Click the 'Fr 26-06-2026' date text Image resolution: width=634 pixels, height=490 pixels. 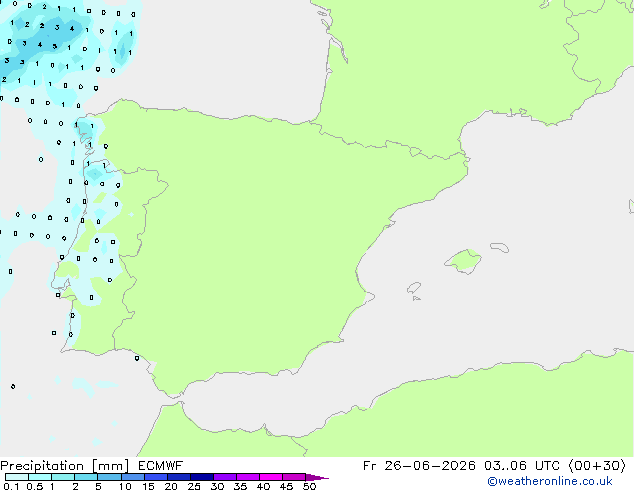click(419, 466)
